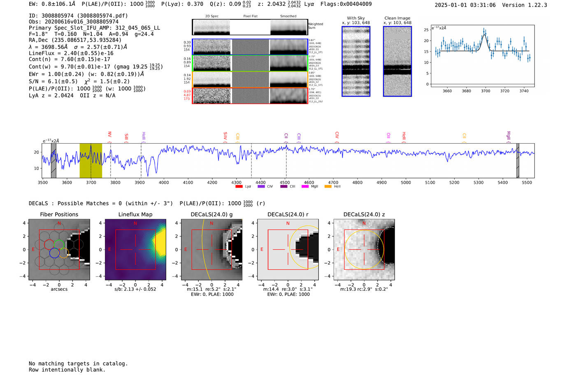Click 'No matching targets in catalog.' text

click(x=78, y=364)
